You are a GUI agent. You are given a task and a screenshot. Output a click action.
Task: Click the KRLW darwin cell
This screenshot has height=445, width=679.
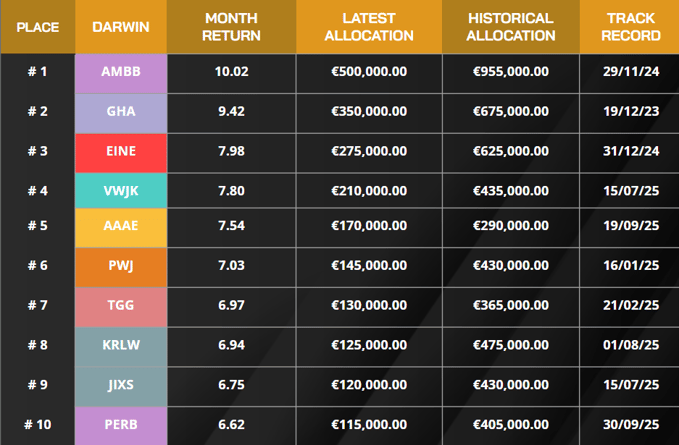[121, 347]
